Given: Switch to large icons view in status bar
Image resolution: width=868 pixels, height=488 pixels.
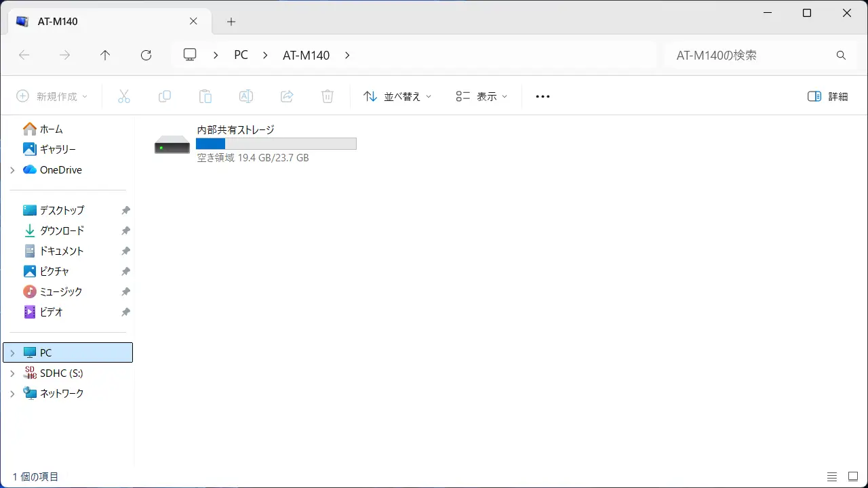Looking at the screenshot, I should point(852,476).
